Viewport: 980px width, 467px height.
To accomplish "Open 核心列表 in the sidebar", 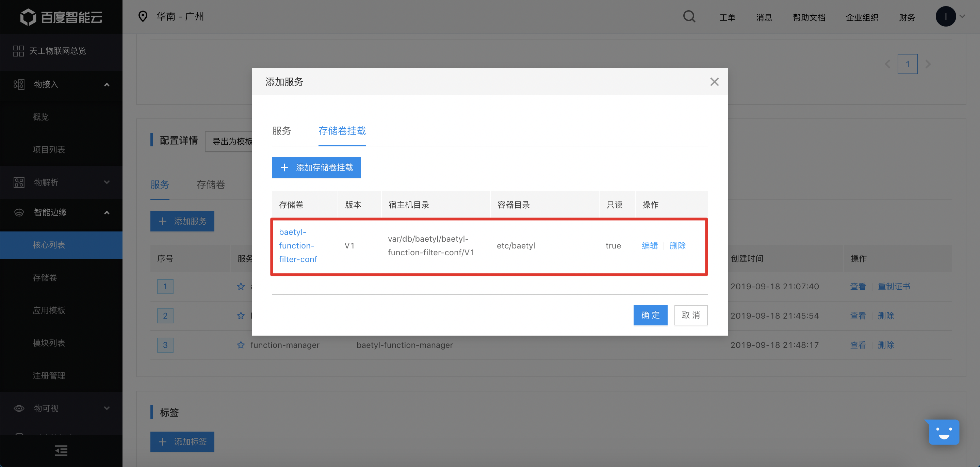I will click(x=61, y=245).
